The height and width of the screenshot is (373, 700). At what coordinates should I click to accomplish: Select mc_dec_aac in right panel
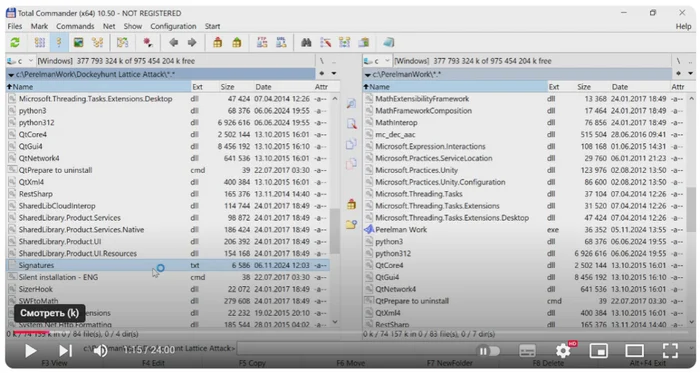(525, 134)
